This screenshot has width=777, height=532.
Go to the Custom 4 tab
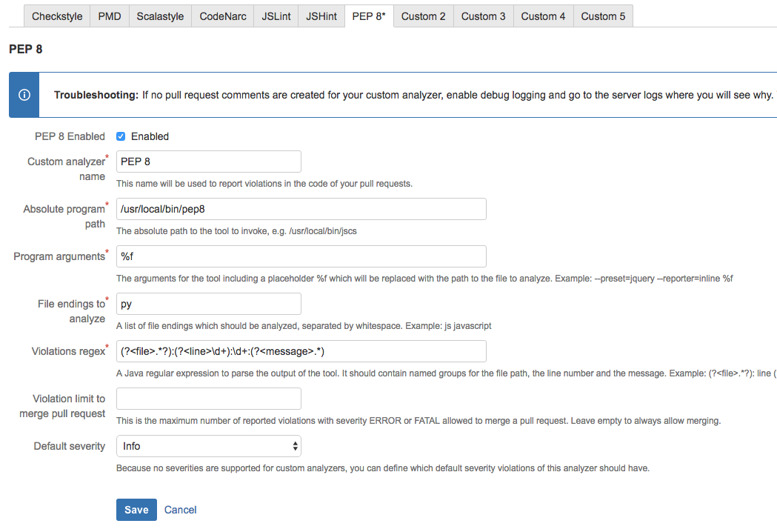pos(543,16)
